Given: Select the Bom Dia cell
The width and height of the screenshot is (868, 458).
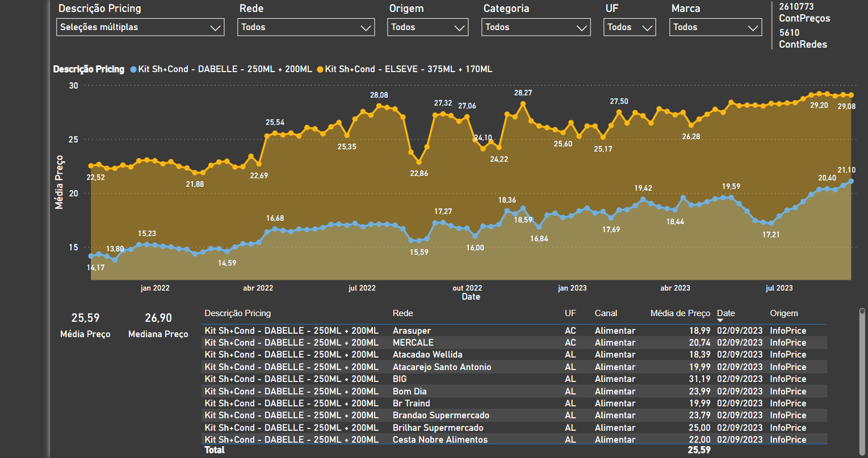Looking at the screenshot, I should pyautogui.click(x=410, y=392).
